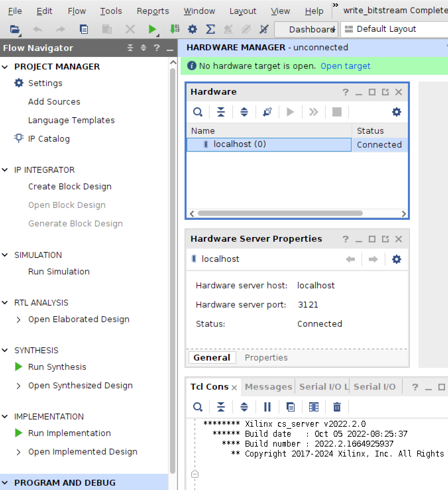
Task: Select the General tab
Action: click(x=212, y=358)
